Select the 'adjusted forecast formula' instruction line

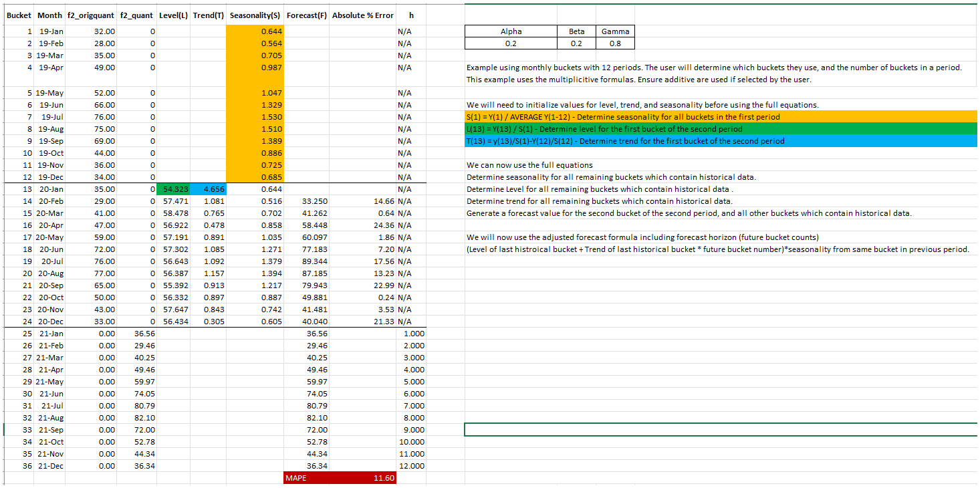[642, 237]
